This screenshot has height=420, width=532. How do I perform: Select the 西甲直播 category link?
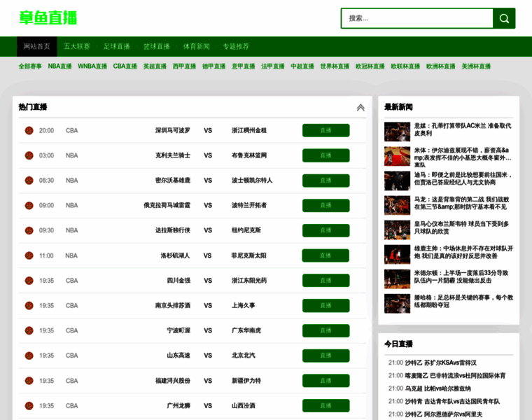(x=184, y=66)
